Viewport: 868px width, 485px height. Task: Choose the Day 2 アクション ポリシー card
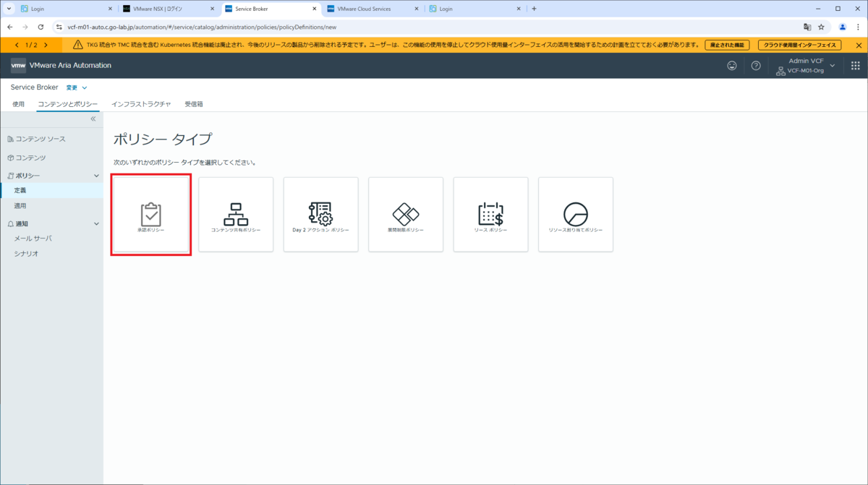[320, 215]
